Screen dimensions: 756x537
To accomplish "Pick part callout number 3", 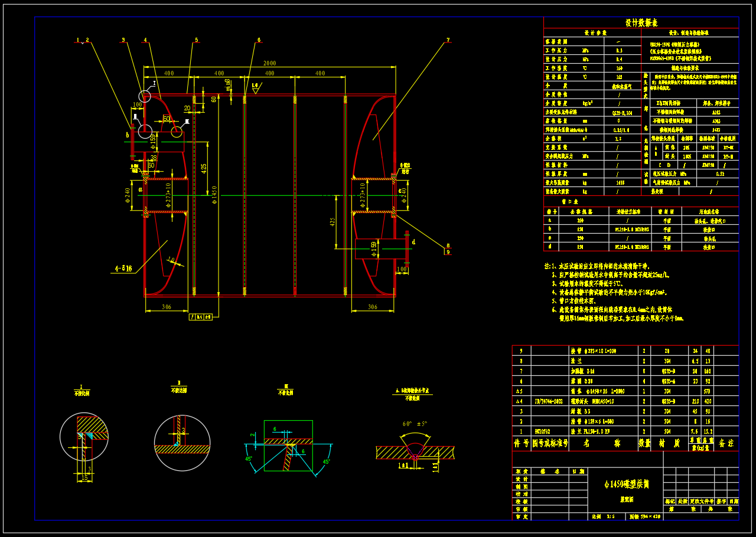I will click(x=123, y=40).
